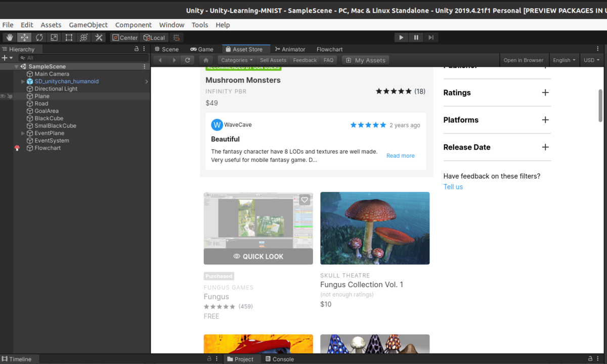Expand SD_unitychan_humanoid in hierarchy
The width and height of the screenshot is (607, 364).
click(x=23, y=81)
